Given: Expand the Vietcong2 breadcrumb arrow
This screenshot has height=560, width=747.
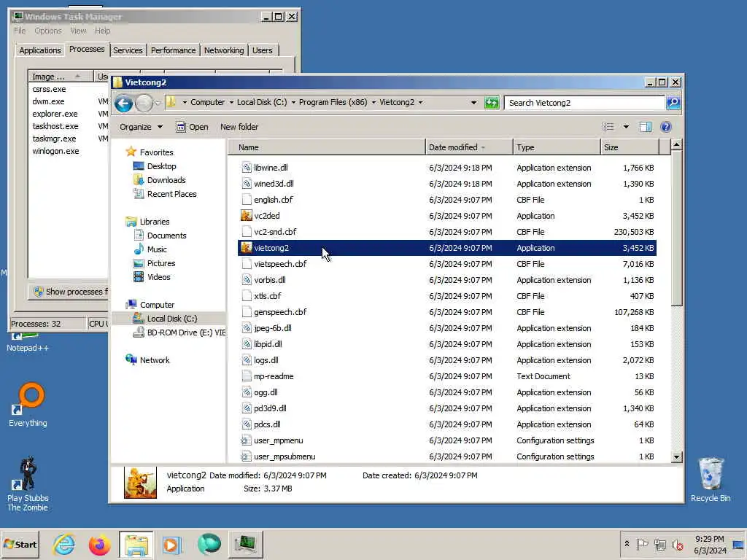Looking at the screenshot, I should coord(420,102).
